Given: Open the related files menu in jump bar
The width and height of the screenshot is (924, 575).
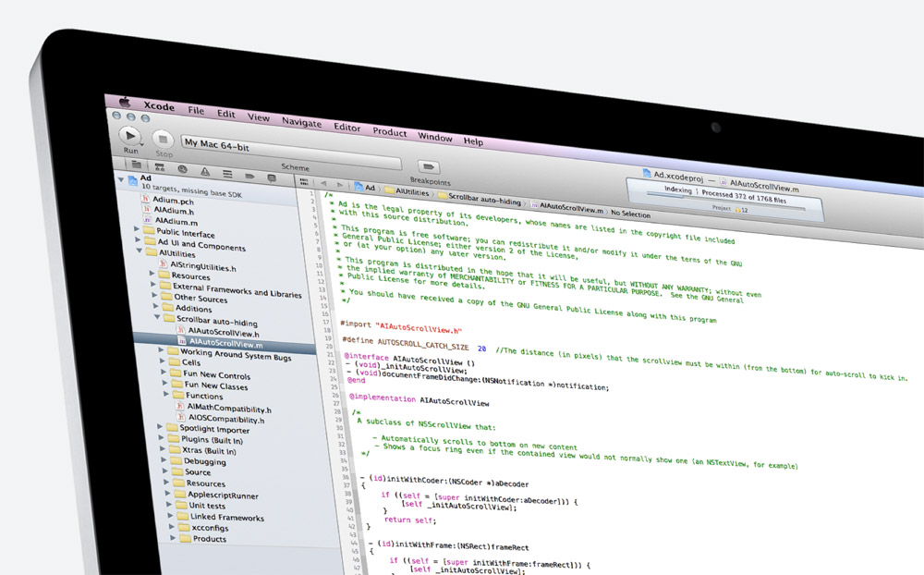Looking at the screenshot, I should [306, 182].
